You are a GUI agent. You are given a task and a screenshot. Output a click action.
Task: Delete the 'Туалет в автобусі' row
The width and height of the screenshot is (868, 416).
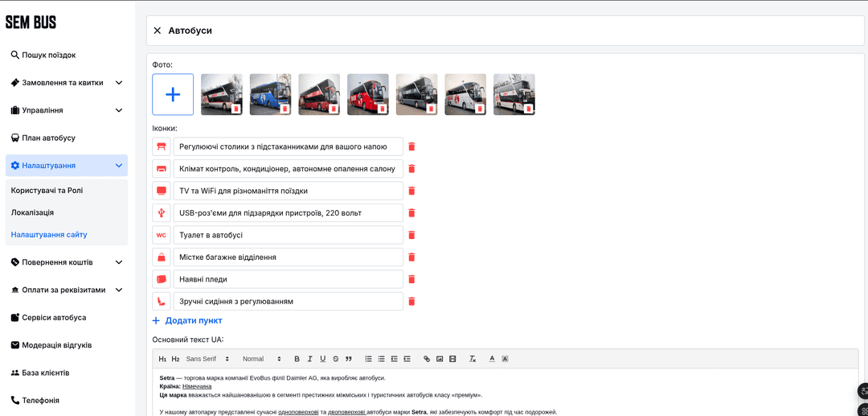coord(411,235)
